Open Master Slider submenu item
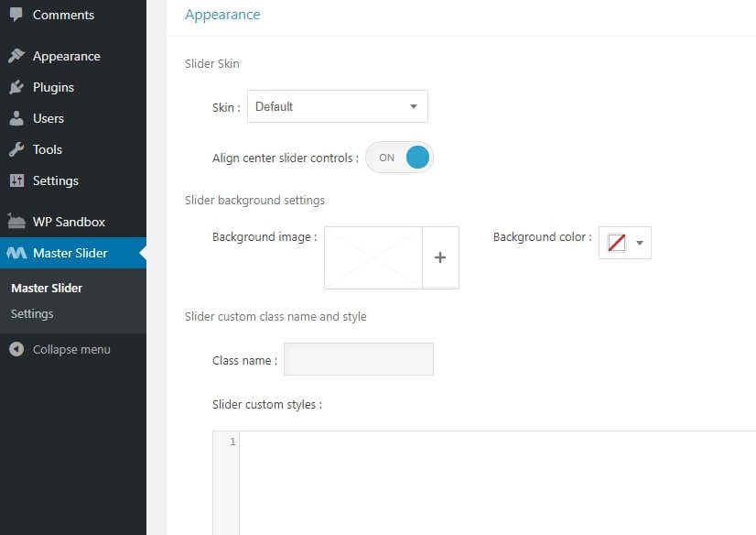The image size is (756, 535). click(x=47, y=288)
